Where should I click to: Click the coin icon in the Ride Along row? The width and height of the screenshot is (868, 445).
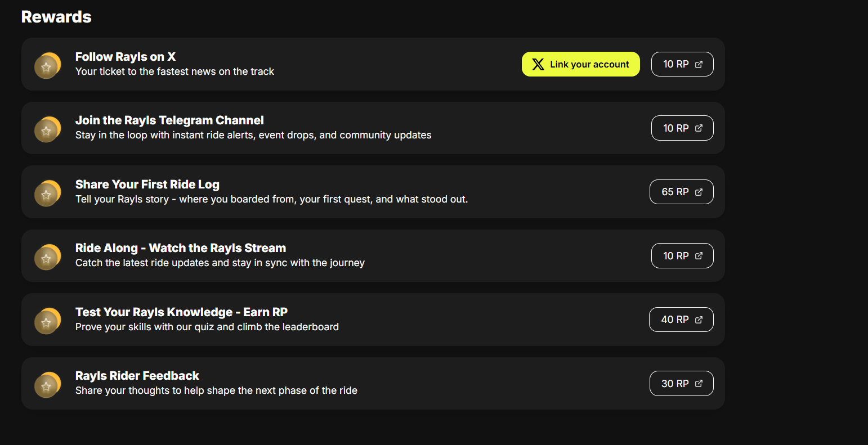pyautogui.click(x=47, y=257)
